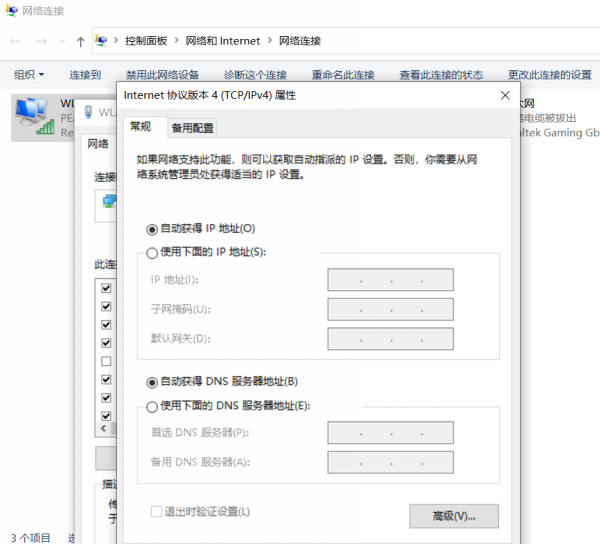Click left scroll arrow in WLAN properties list

coord(103,428)
